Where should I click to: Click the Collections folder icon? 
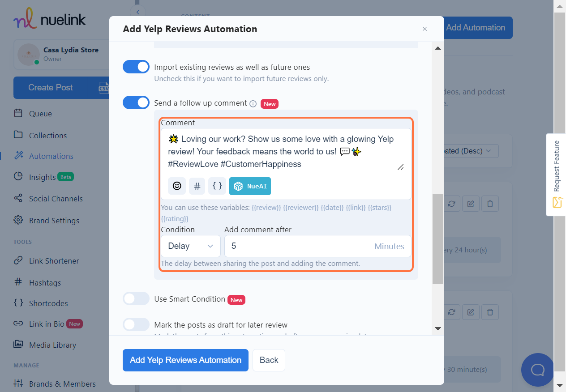point(18,135)
